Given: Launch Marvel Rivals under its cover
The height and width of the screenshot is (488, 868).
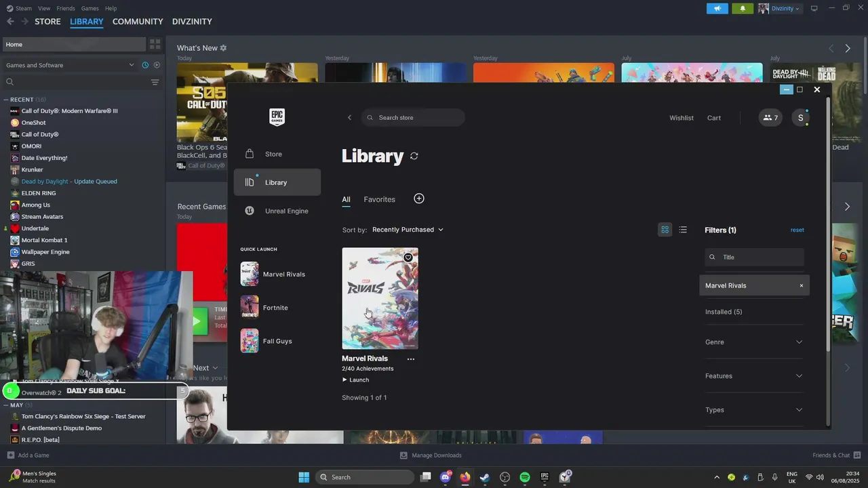Looking at the screenshot, I should point(355,380).
